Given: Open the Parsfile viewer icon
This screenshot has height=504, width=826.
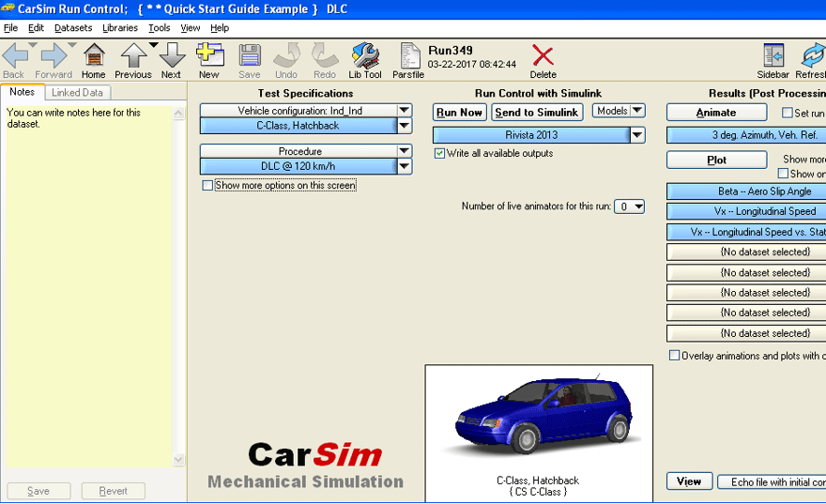Looking at the screenshot, I should pos(410,55).
